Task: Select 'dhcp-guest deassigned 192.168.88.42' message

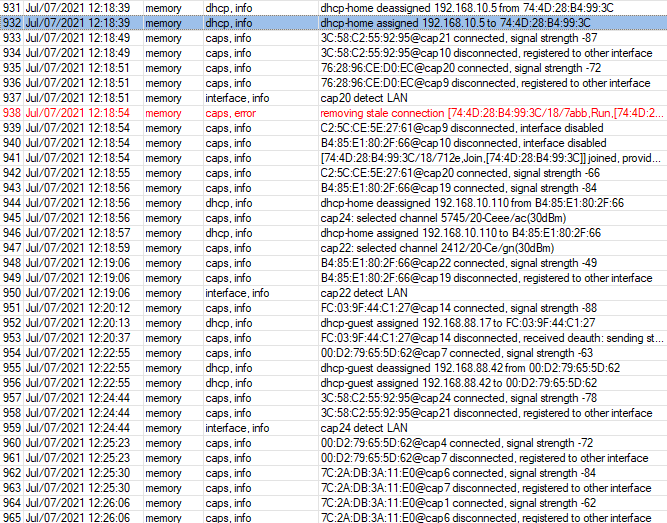Action: pyautogui.click(x=470, y=368)
